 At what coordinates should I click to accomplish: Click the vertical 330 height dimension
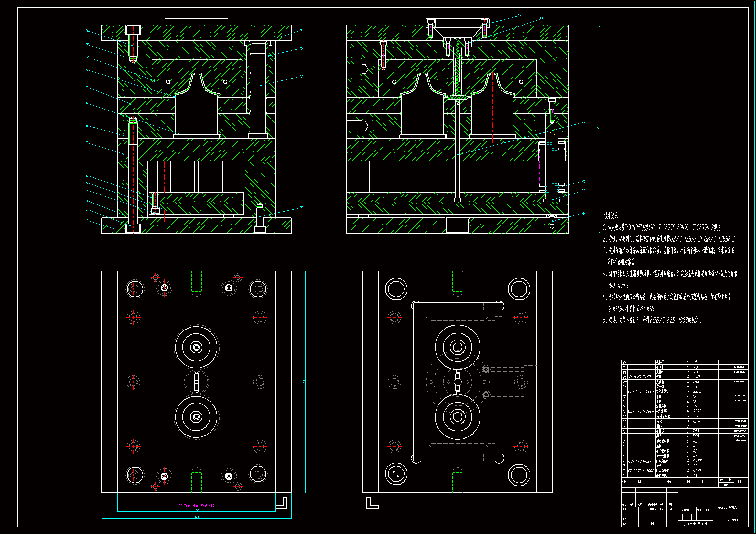pos(598,129)
